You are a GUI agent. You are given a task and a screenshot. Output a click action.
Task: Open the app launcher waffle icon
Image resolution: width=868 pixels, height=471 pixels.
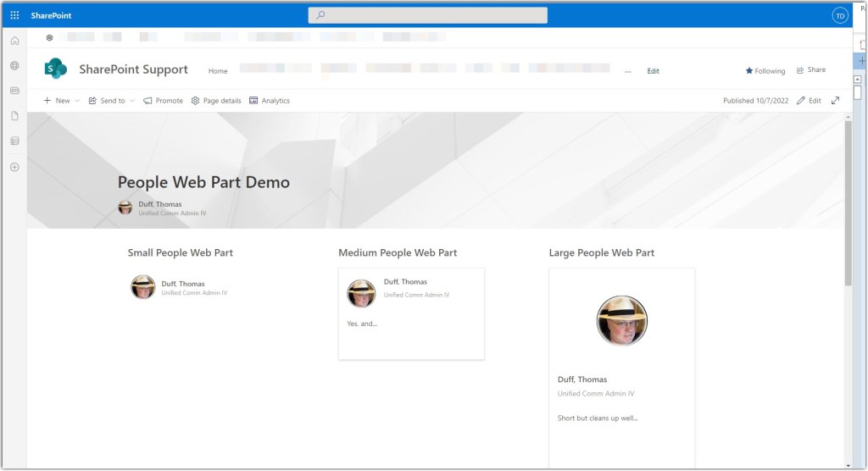point(14,15)
